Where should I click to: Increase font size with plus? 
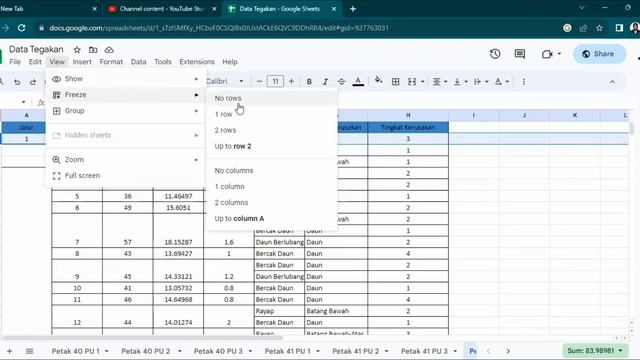coord(291,82)
